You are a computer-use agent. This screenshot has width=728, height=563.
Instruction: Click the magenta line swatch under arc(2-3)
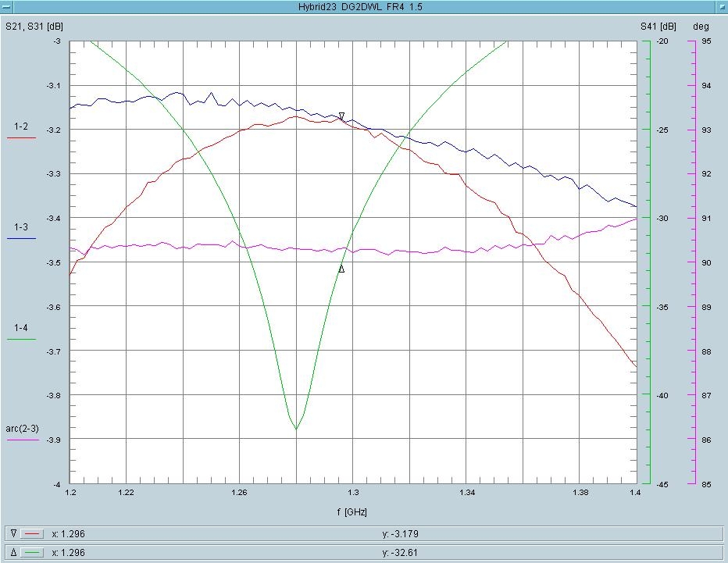pyautogui.click(x=23, y=440)
